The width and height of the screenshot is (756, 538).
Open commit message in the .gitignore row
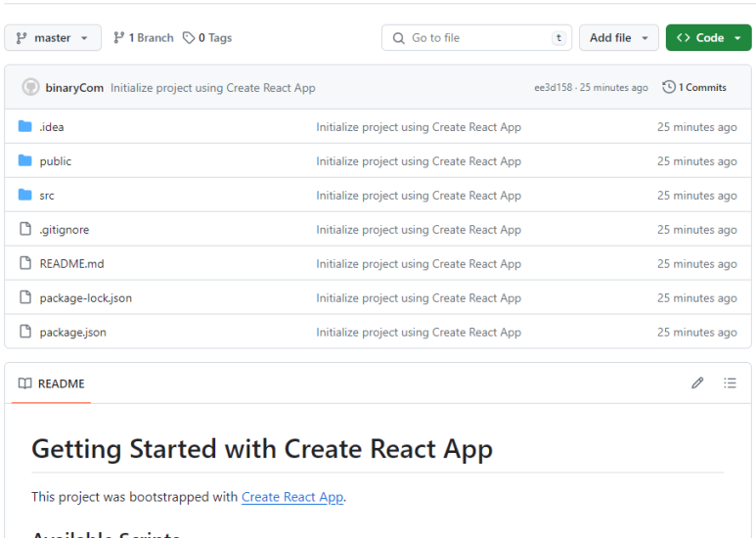419,230
